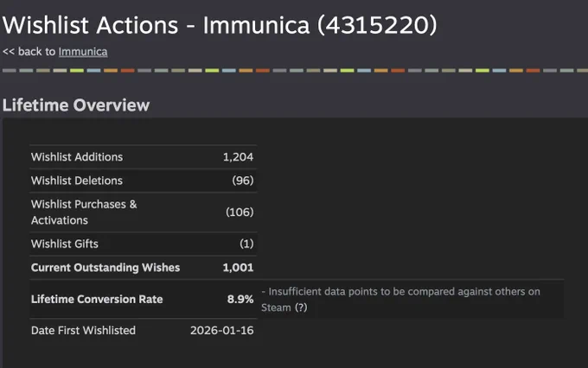Select Lifetime Conversion Rate label

[x=97, y=299]
